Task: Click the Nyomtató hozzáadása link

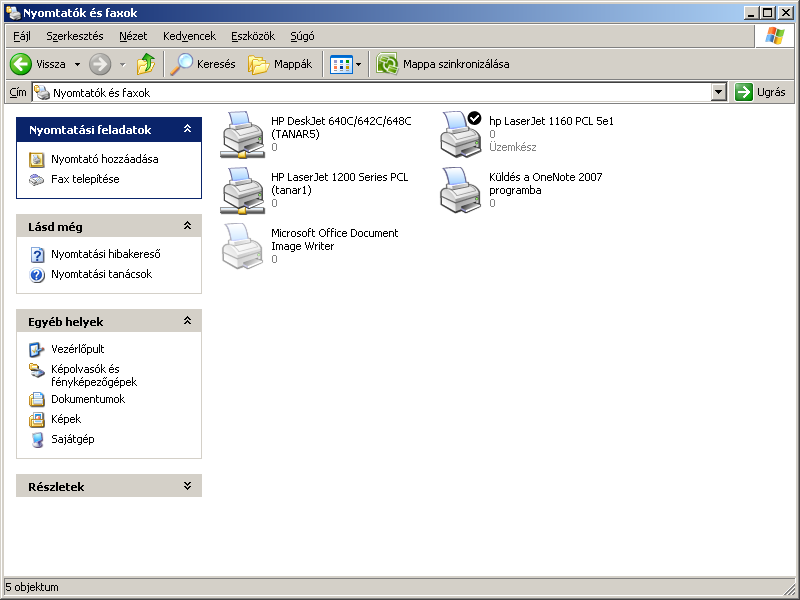Action: [105, 159]
